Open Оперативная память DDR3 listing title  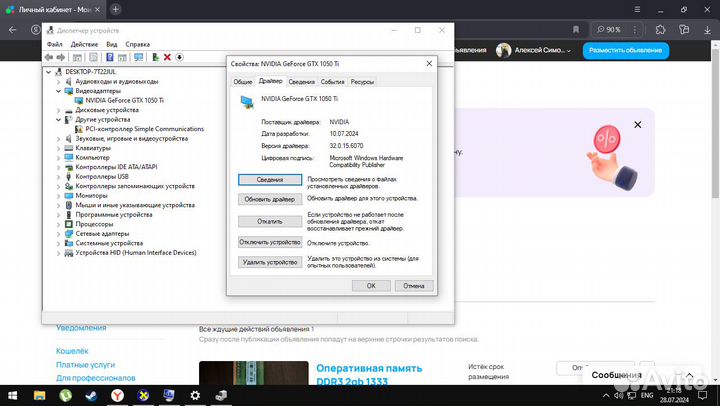click(x=369, y=374)
